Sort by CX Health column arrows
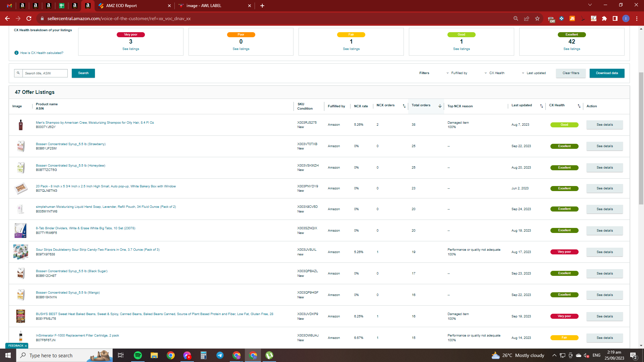The width and height of the screenshot is (644, 362). tap(579, 106)
